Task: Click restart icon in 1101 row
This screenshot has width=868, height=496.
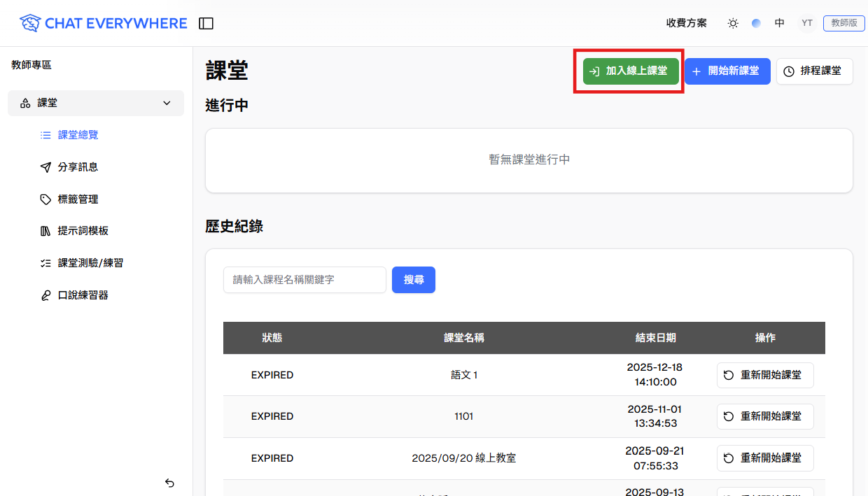Action: [x=729, y=416]
